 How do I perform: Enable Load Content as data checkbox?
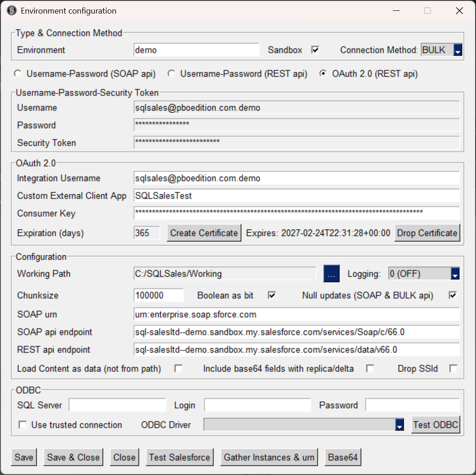point(178,369)
